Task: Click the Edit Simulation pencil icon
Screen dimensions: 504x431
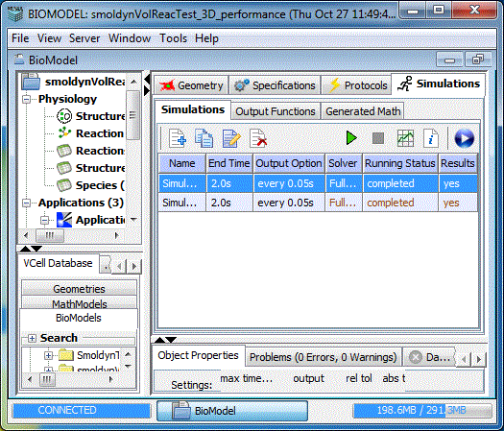Action: tap(230, 138)
